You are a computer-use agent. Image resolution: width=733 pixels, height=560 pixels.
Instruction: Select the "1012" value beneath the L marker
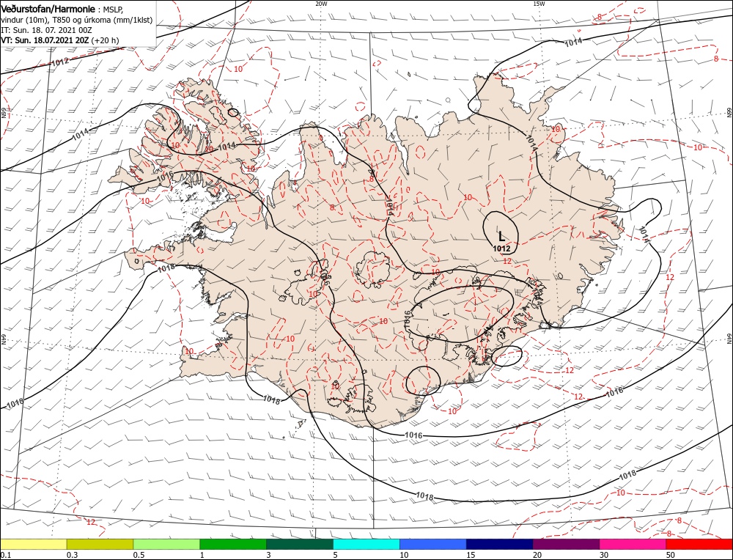pyautogui.click(x=501, y=248)
